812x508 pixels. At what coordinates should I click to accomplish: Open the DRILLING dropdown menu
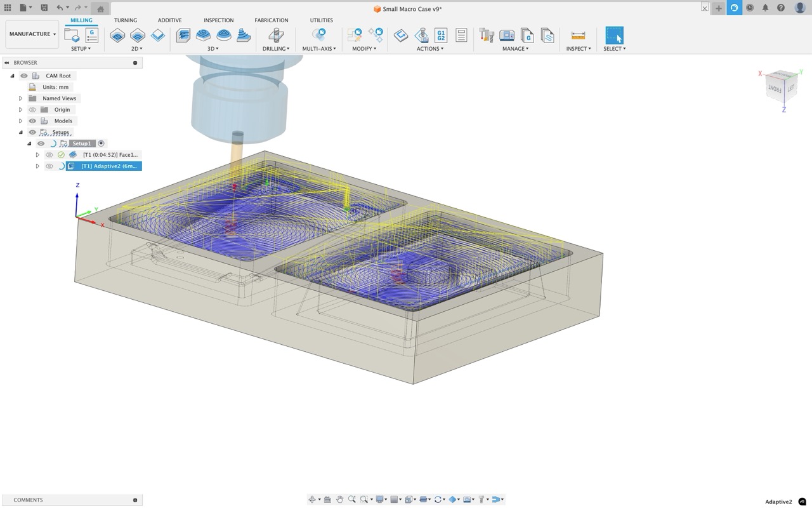click(276, 49)
